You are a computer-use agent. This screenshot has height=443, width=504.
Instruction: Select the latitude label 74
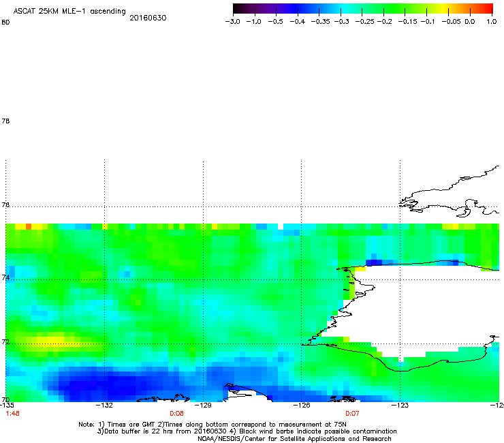click(x=5, y=277)
